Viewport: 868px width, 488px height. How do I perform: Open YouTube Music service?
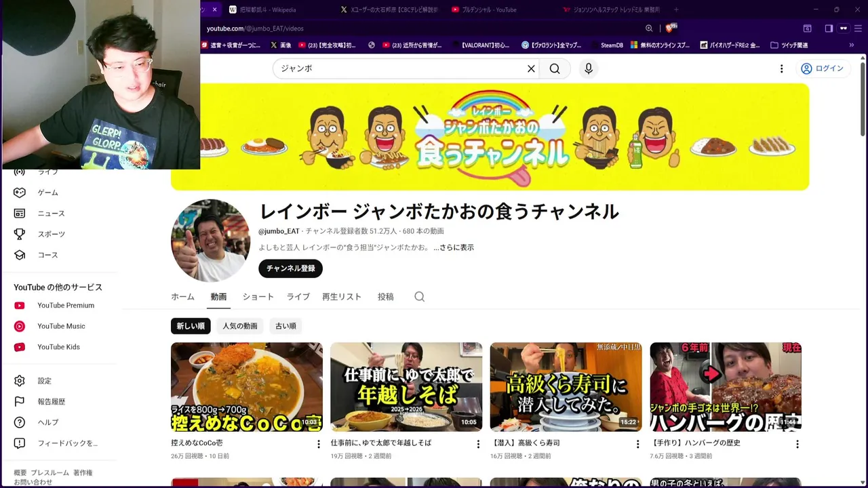point(61,326)
